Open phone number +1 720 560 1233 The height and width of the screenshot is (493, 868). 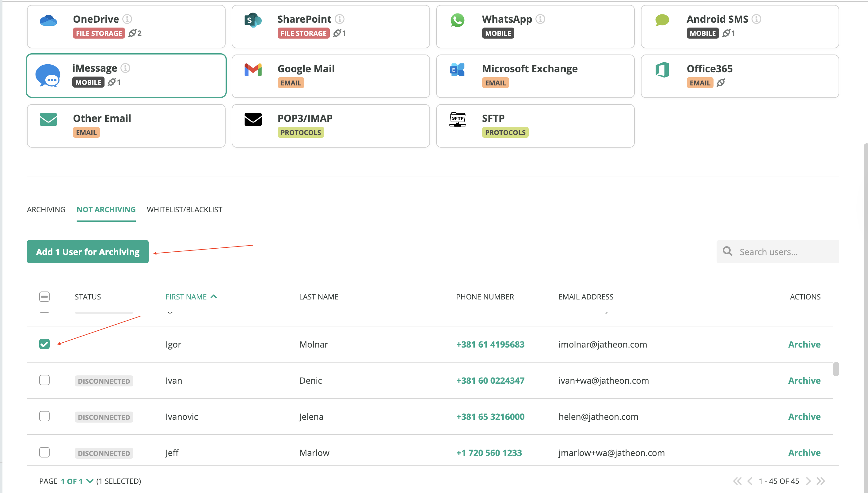tap(489, 453)
